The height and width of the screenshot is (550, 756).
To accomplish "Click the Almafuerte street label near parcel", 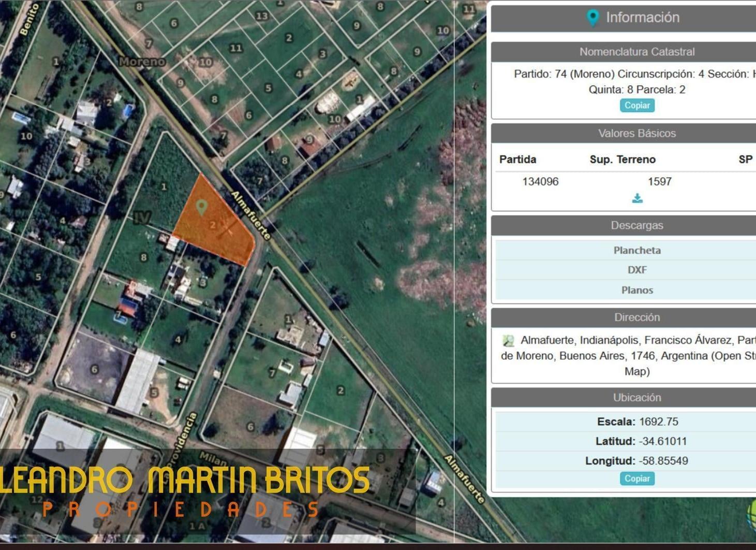I will [250, 215].
